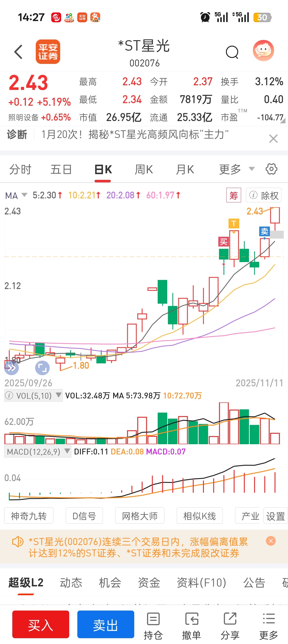Tap the 分享 share icon
Screen dimensions: 288x644
coord(230,626)
